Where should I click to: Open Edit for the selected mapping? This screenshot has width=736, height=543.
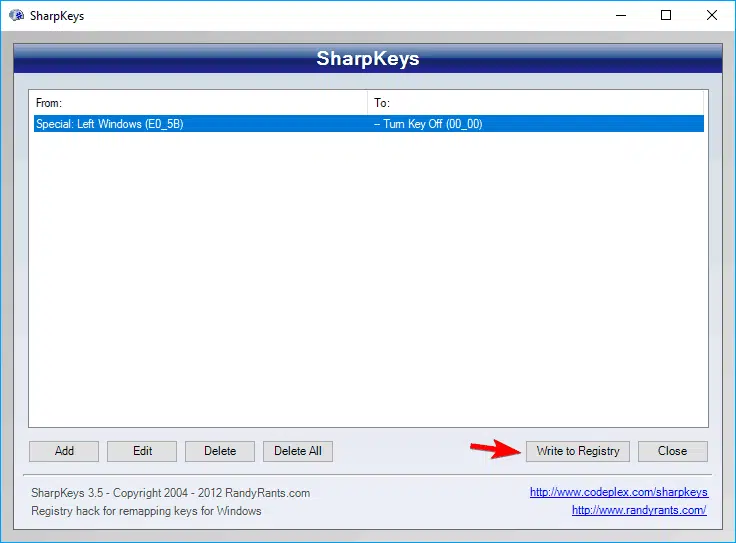pyautogui.click(x=142, y=451)
